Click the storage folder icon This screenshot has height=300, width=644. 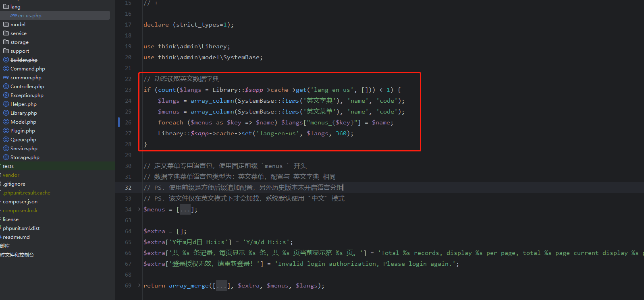click(6, 42)
